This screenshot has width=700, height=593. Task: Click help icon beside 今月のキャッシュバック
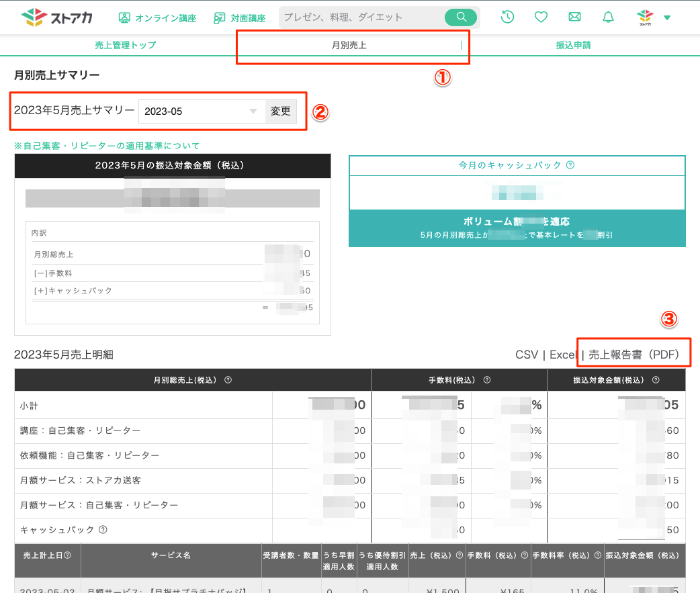point(570,165)
